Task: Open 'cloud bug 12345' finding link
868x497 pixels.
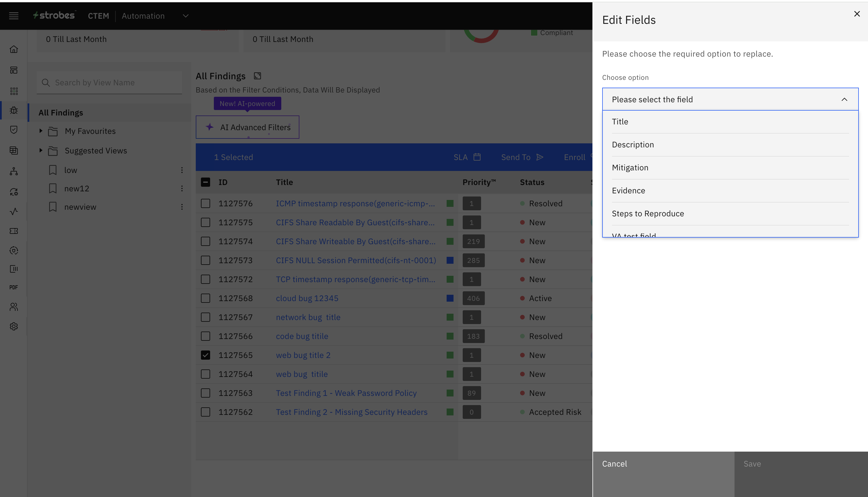Action: point(307,298)
